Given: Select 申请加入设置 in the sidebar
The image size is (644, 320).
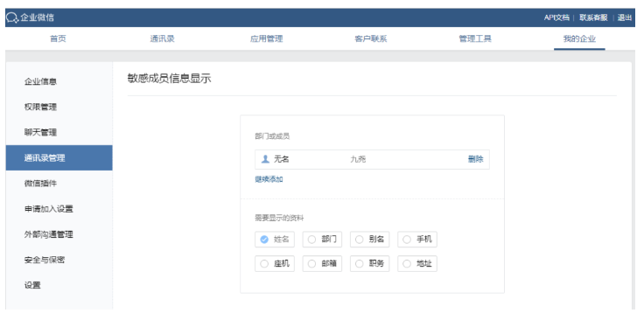Looking at the screenshot, I should pos(59,209).
